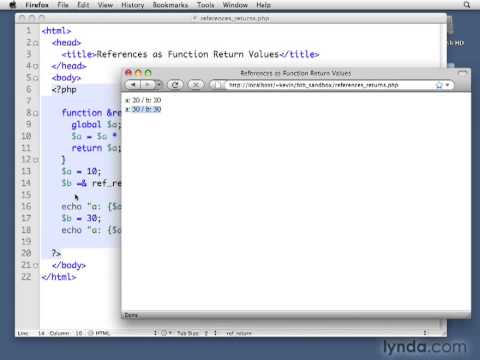This screenshot has height=360, width=480.
Task: Click the '$b = 30;' code on line 17
Action: [81, 218]
